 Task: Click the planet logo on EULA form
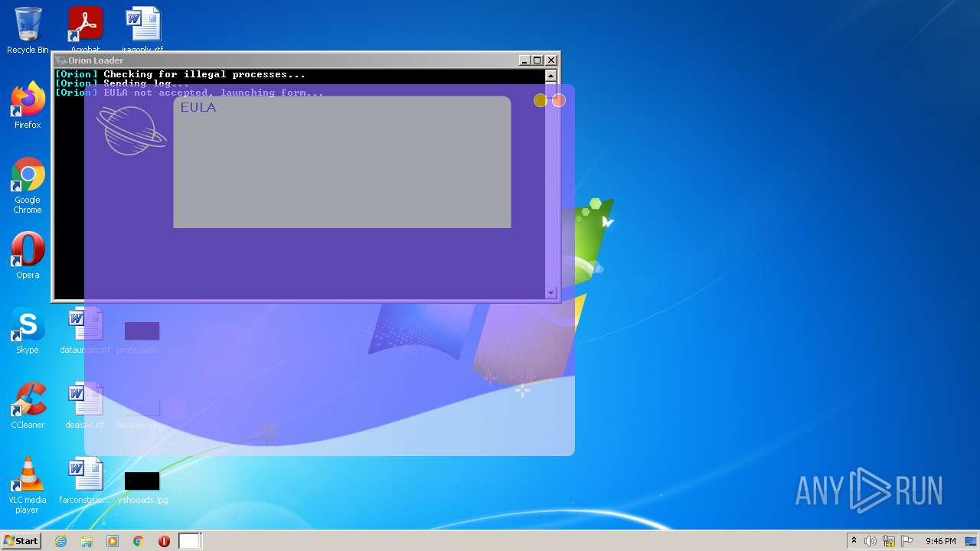tap(132, 130)
